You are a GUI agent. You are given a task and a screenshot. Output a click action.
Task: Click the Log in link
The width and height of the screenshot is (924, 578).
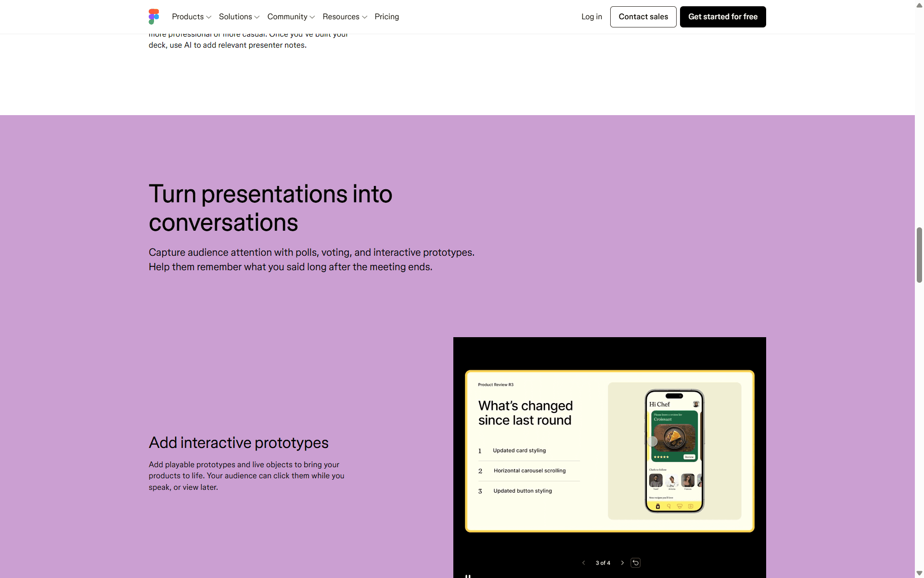coord(591,17)
